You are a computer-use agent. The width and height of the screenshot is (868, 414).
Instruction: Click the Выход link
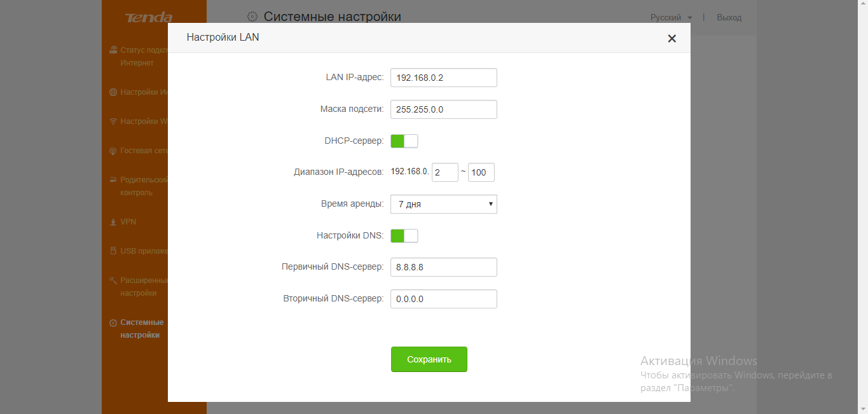coord(729,18)
